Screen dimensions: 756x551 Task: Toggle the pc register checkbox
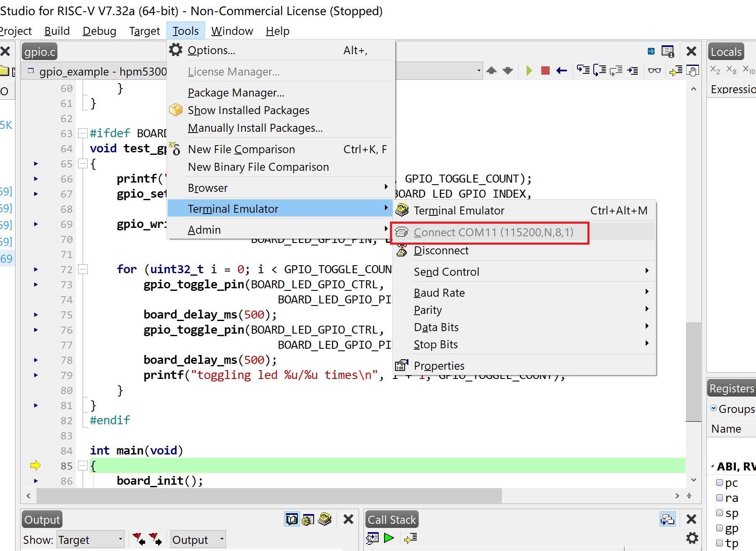point(720,483)
